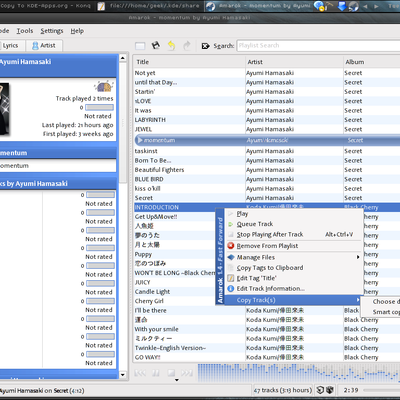Choose Stop Playing After Track

(294, 235)
